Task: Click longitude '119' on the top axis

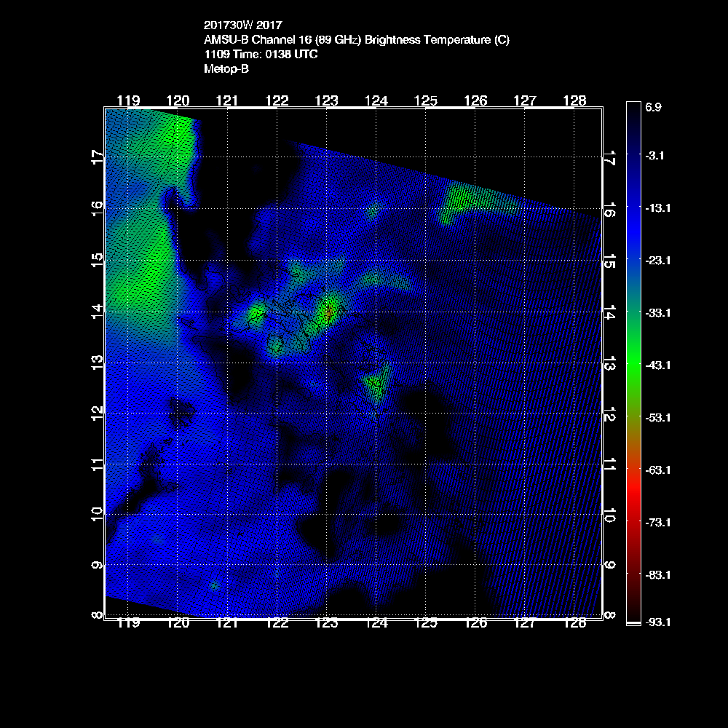Action: (128, 100)
